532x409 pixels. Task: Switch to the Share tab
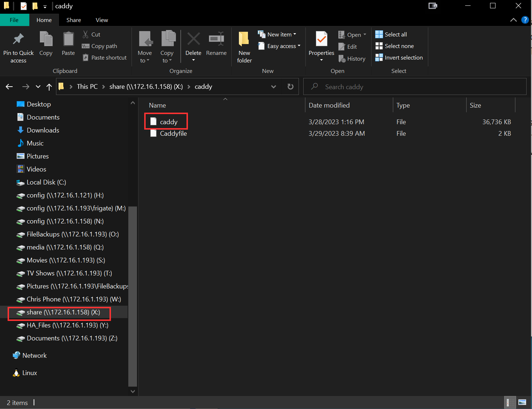click(x=73, y=20)
